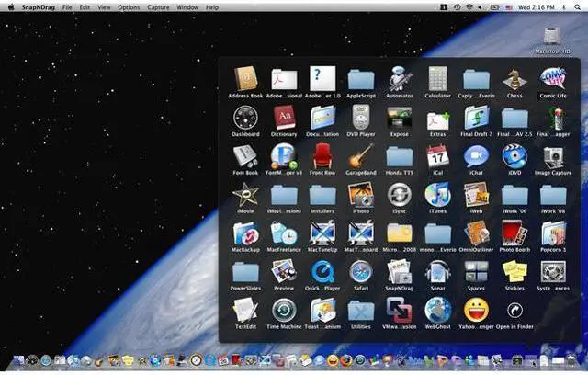Open the Wi-Fi status menu
588x375 pixels.
[469, 7]
